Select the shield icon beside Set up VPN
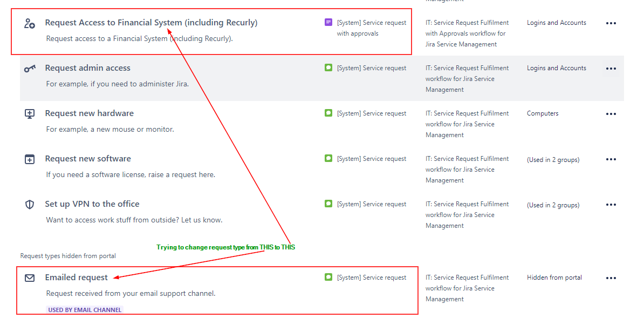This screenshot has width=644, height=318. (x=29, y=205)
